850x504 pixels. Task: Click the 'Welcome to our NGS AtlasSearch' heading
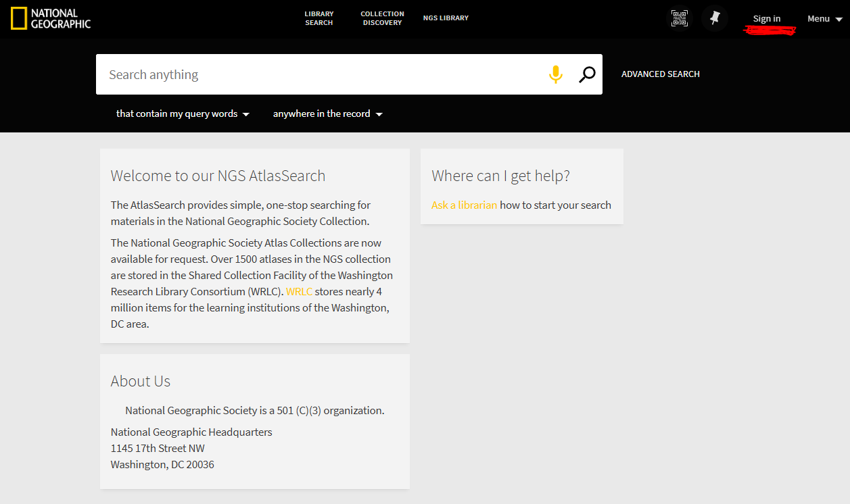pyautogui.click(x=218, y=176)
